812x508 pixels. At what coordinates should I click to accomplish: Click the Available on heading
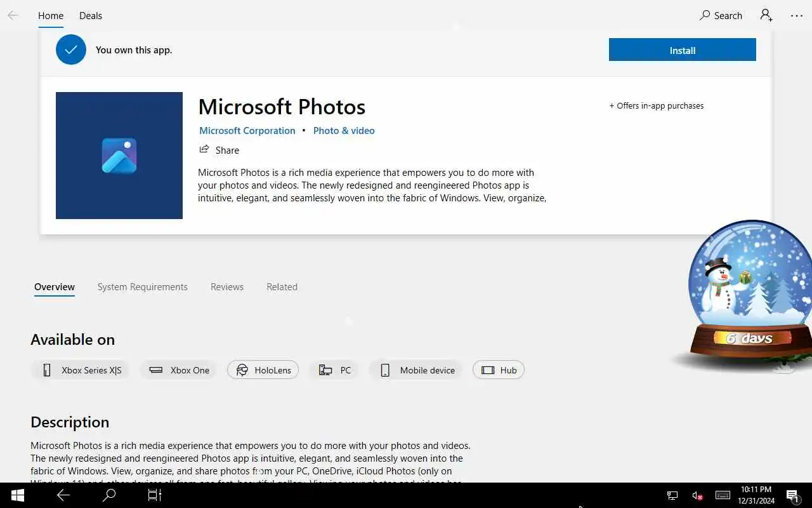tap(73, 340)
